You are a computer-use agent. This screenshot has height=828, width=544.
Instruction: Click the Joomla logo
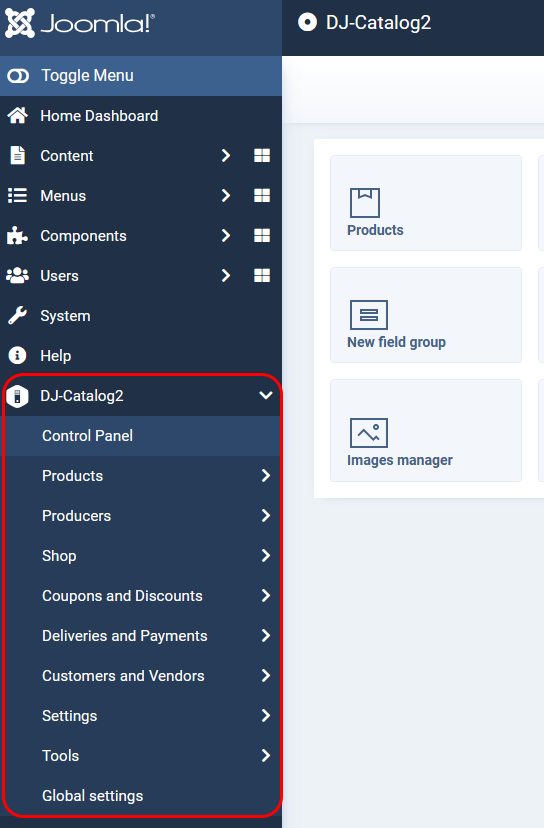[x=80, y=23]
